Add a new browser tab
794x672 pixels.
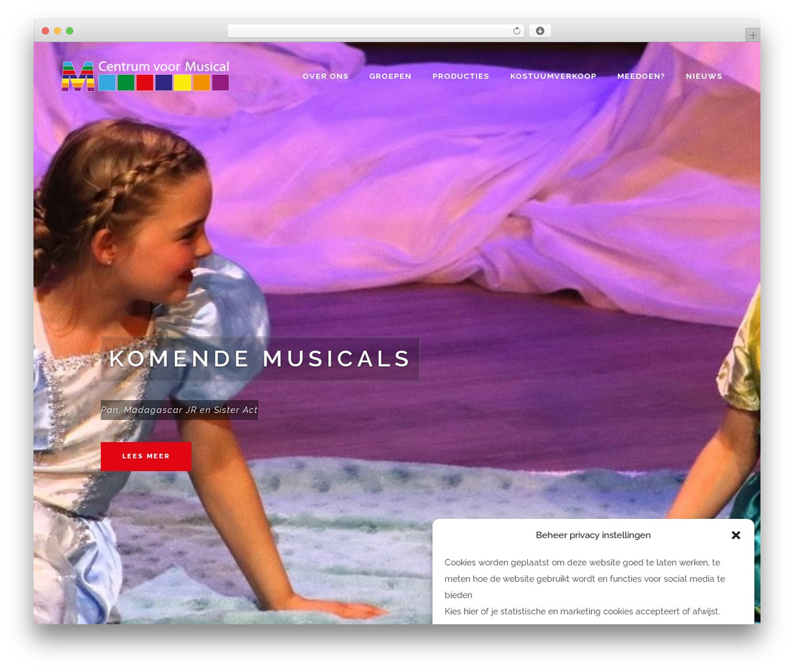(x=752, y=35)
